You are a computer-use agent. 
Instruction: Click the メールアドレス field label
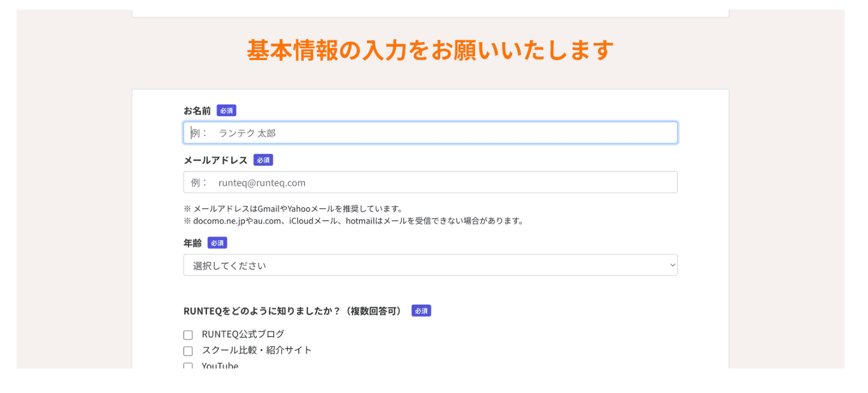(x=216, y=160)
